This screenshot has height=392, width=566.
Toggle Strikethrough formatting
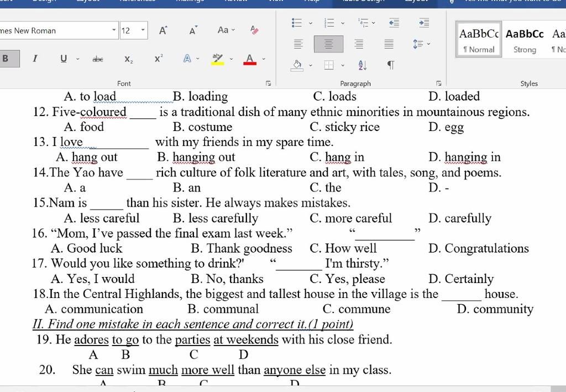click(x=98, y=59)
